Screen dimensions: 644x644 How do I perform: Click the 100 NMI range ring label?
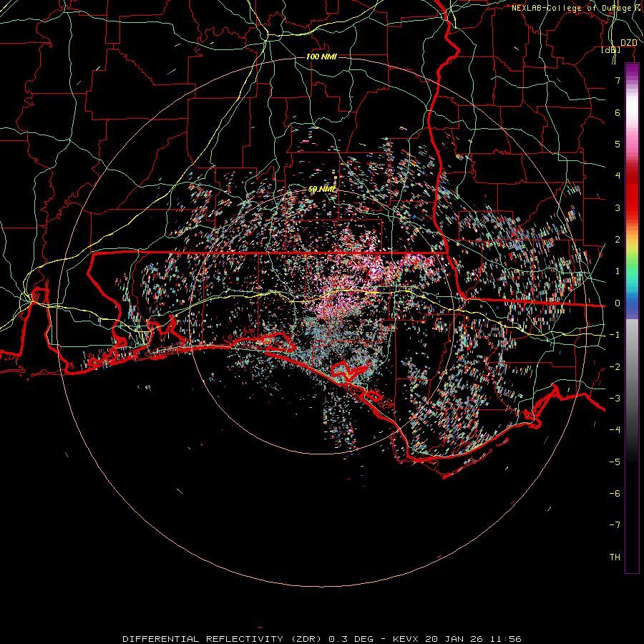click(321, 57)
